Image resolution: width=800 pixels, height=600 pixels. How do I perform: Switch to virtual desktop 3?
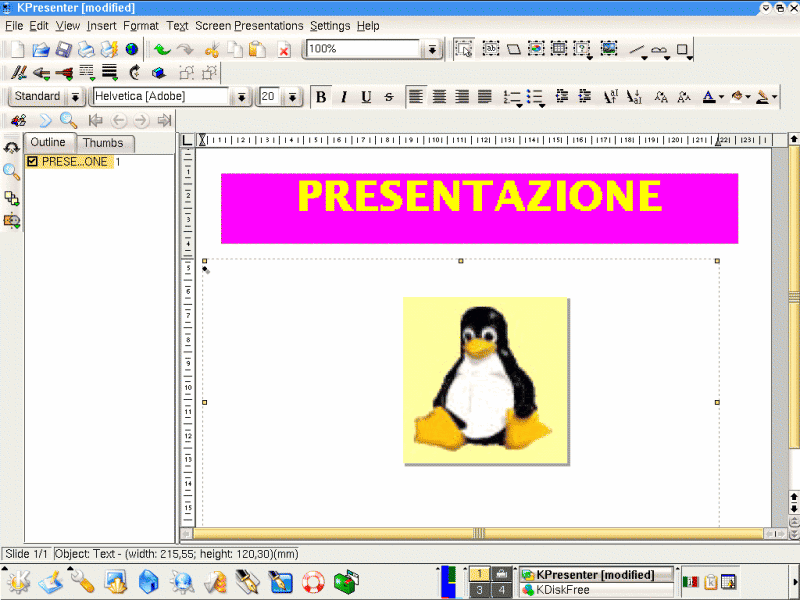(x=479, y=590)
